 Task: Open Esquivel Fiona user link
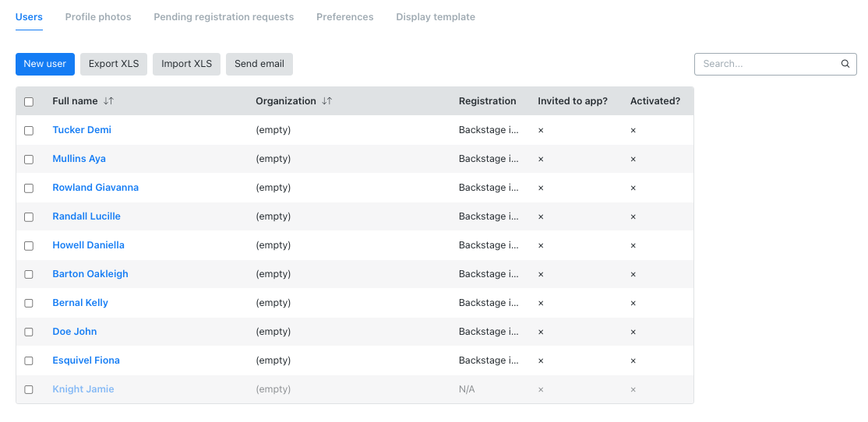86,360
